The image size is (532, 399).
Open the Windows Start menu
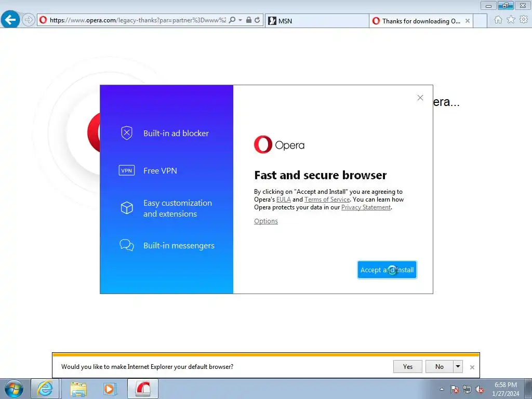[x=14, y=389]
